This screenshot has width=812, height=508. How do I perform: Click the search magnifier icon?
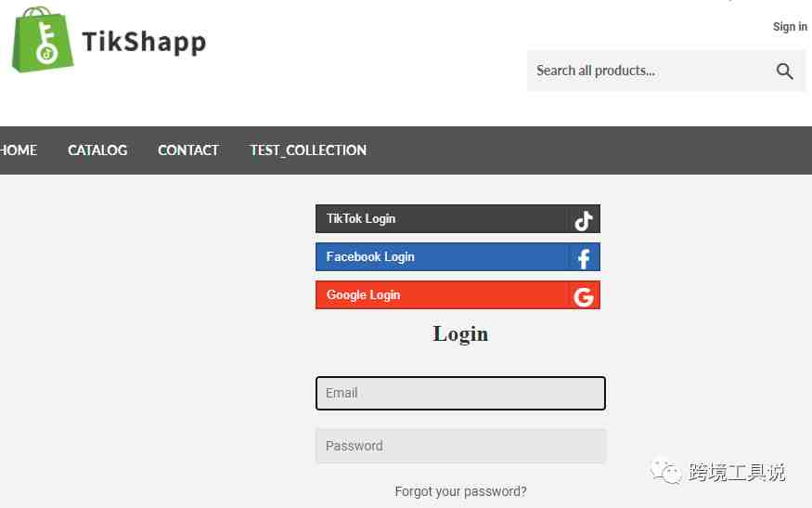(x=784, y=71)
